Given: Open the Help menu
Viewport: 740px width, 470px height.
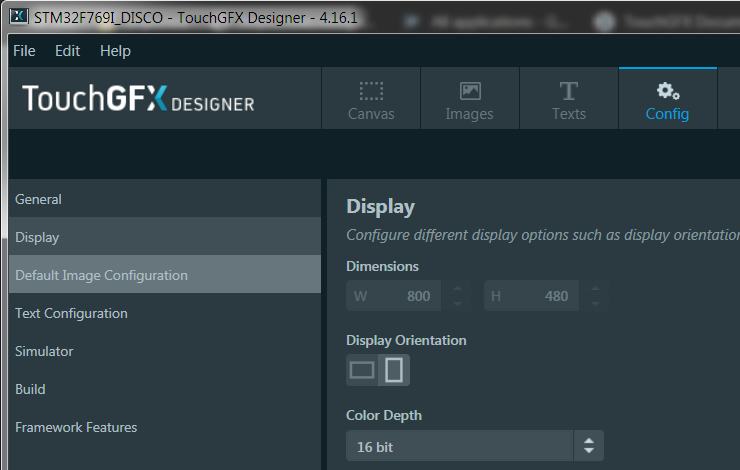Looking at the screenshot, I should [x=115, y=50].
